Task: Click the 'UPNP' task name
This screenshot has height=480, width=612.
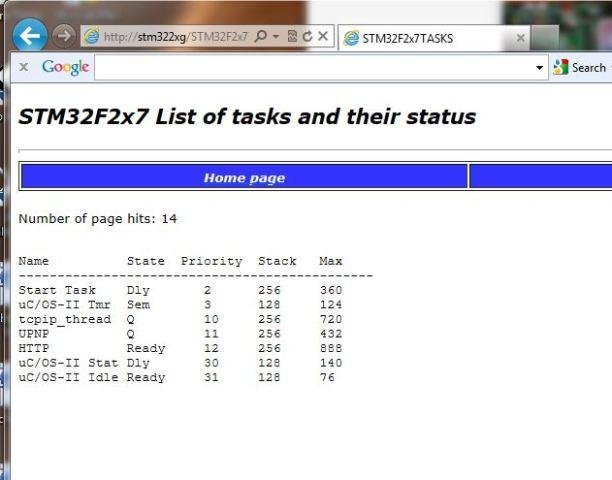Action: 34,334
